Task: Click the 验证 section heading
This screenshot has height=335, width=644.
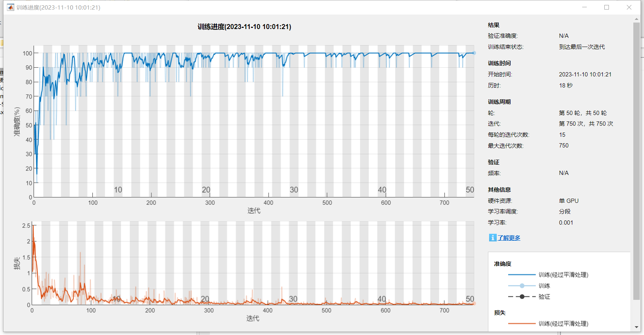Action: pos(494,162)
